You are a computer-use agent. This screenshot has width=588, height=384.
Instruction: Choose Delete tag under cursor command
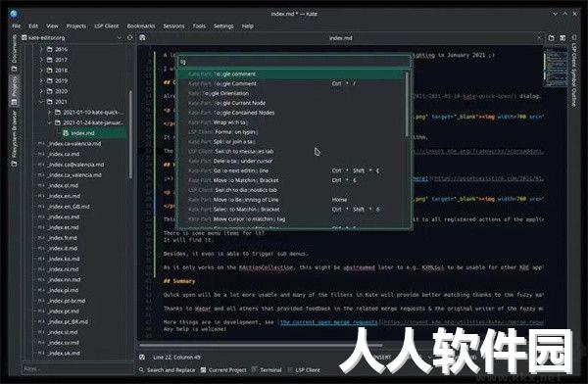[291, 161]
